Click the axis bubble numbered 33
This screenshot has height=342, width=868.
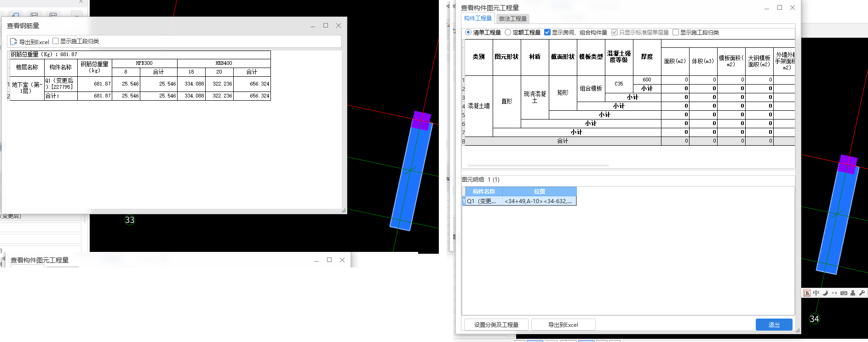[x=130, y=220]
